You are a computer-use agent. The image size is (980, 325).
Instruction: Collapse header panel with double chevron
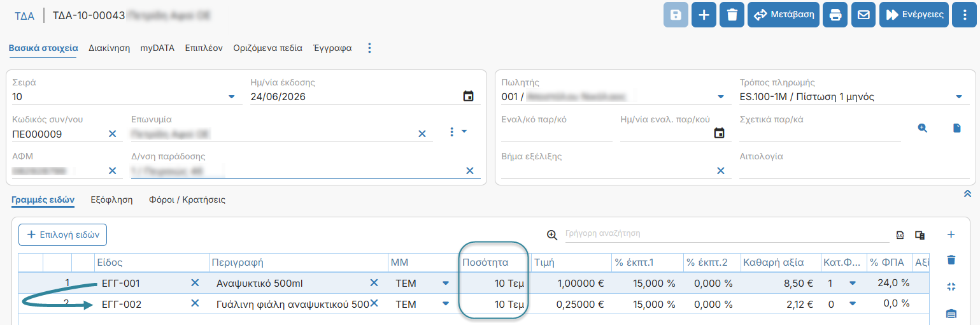pyautogui.click(x=967, y=193)
